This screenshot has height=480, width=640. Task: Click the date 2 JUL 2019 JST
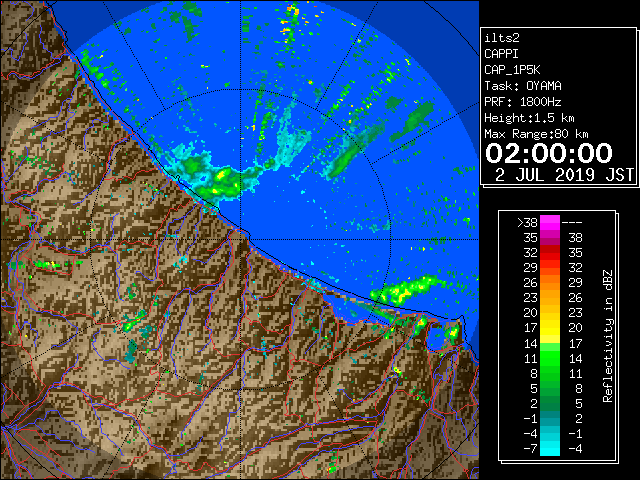(x=564, y=175)
